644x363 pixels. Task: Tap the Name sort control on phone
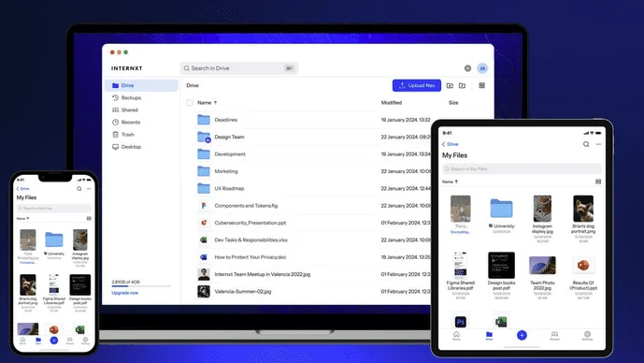coord(22,218)
